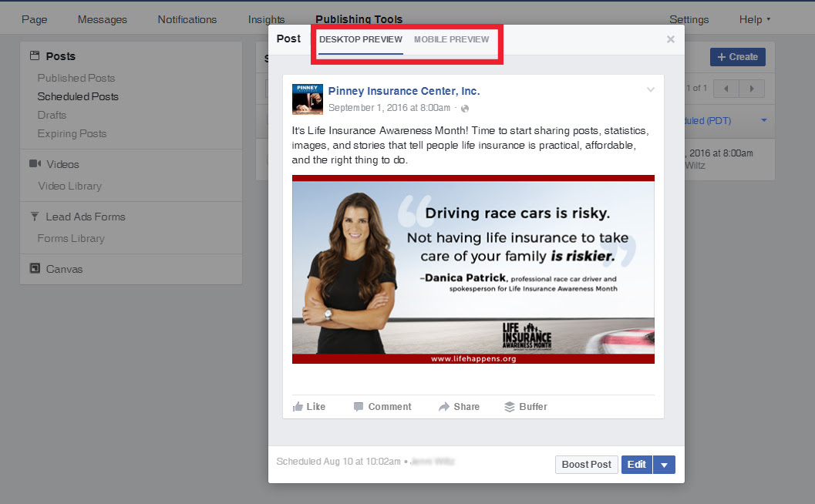Screen dimensions: 815x504
Task: Switch to the Mobile Preview tab
Action: click(x=451, y=39)
